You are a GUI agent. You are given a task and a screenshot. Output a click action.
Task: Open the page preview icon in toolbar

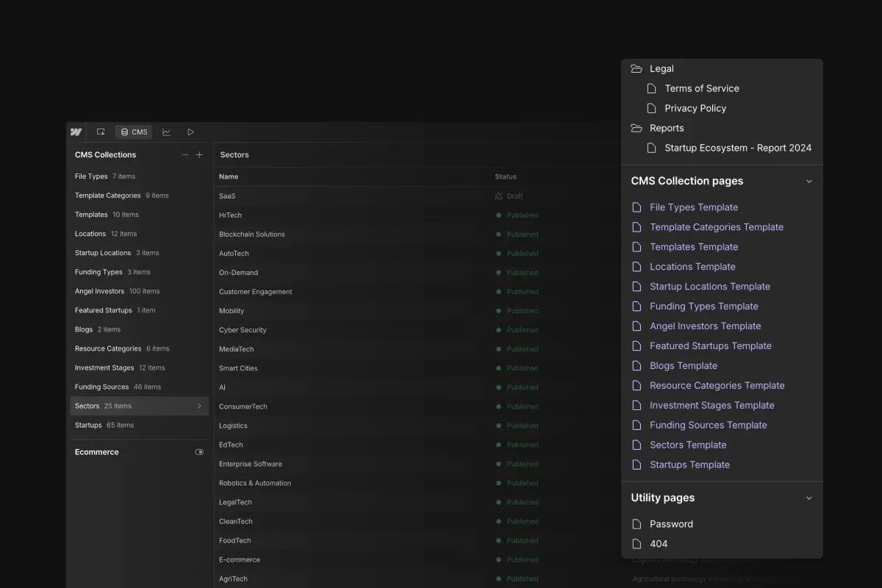pyautogui.click(x=101, y=132)
